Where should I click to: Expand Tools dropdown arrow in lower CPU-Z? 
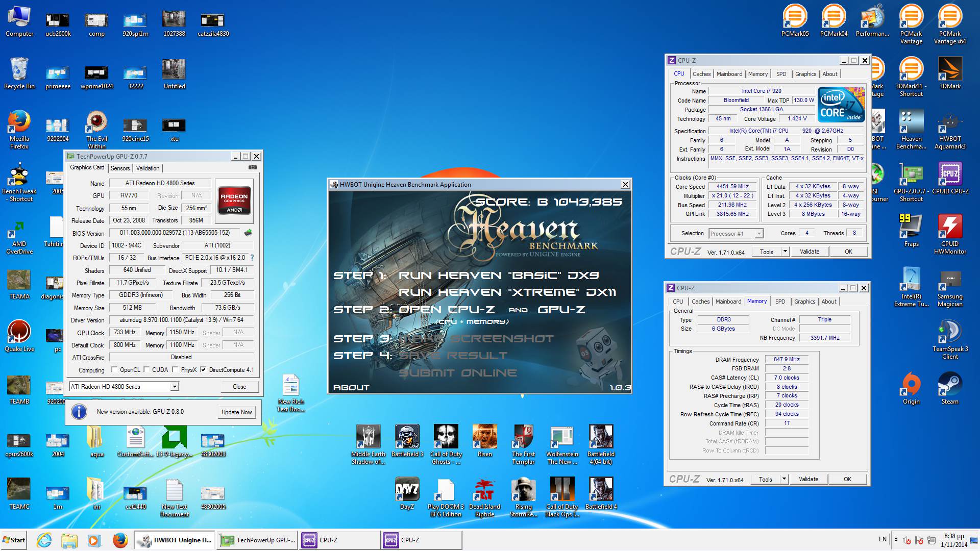click(784, 479)
